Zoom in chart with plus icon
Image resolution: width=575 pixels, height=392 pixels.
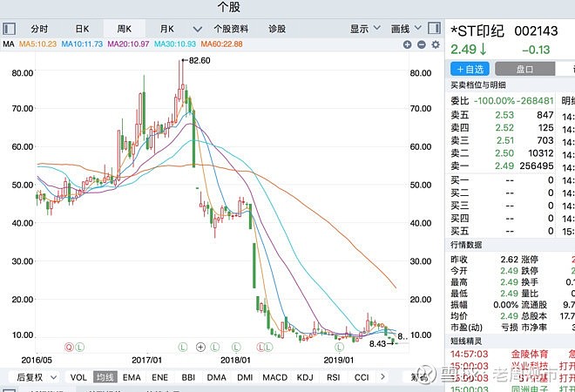407,44
